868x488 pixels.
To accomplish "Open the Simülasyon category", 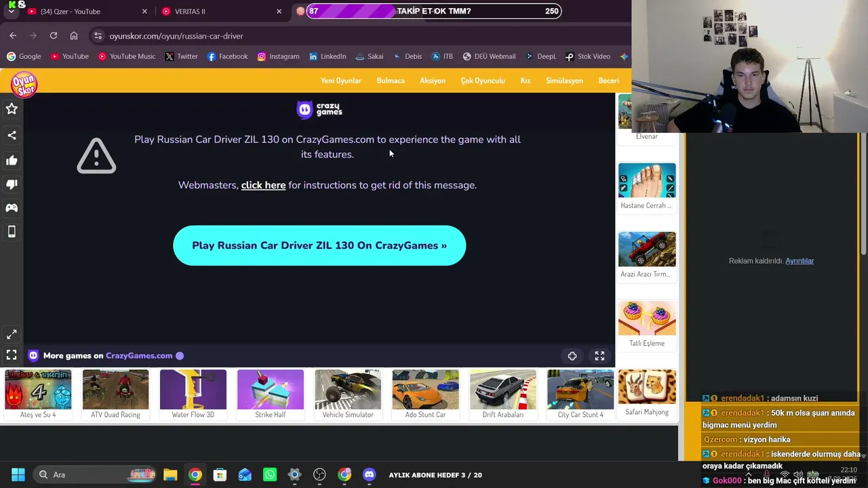I will coord(564,81).
